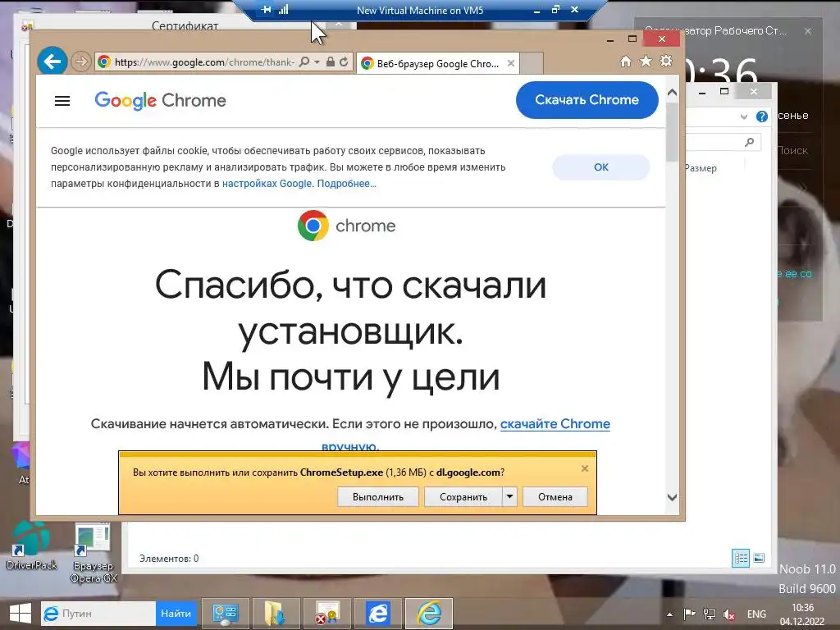Click the pin icon on VM connection bar
The image size is (840, 630).
pyautogui.click(x=267, y=10)
